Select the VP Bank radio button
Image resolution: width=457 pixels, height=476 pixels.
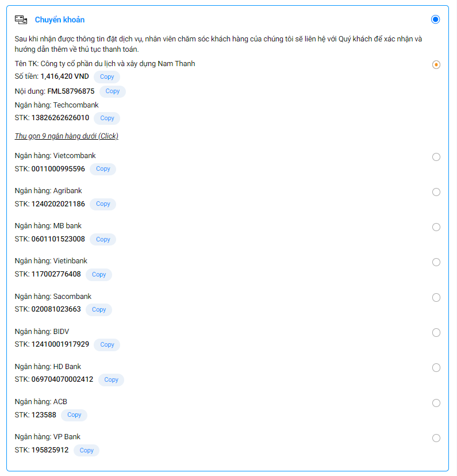coord(436,438)
